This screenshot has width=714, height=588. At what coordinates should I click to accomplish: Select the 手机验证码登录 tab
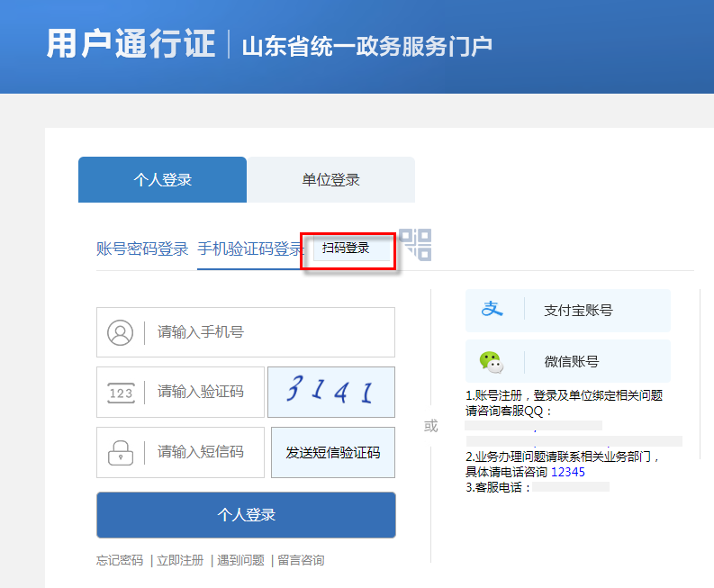(x=249, y=249)
